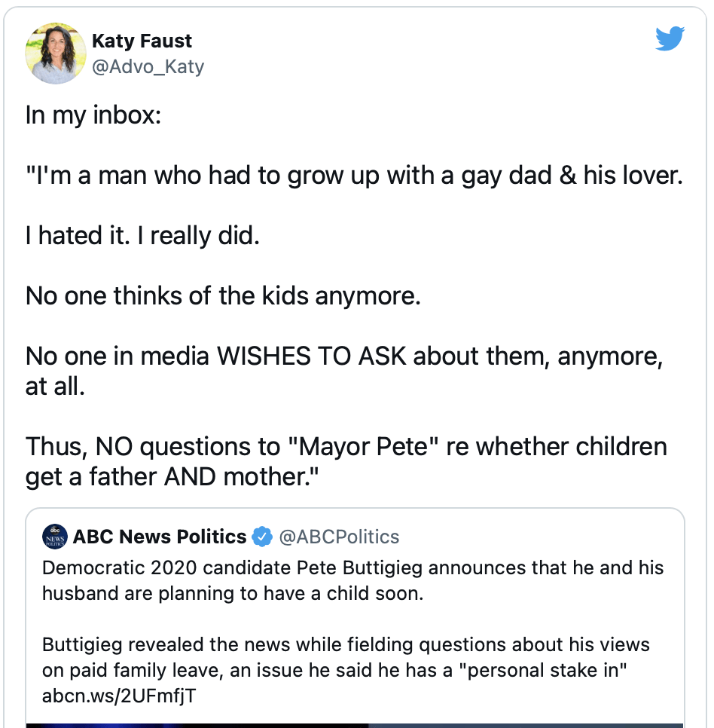The image size is (714, 728).
Task: Click the "Democratic 2020 candidate Pete Buttigieg" line
Action: 352,567
